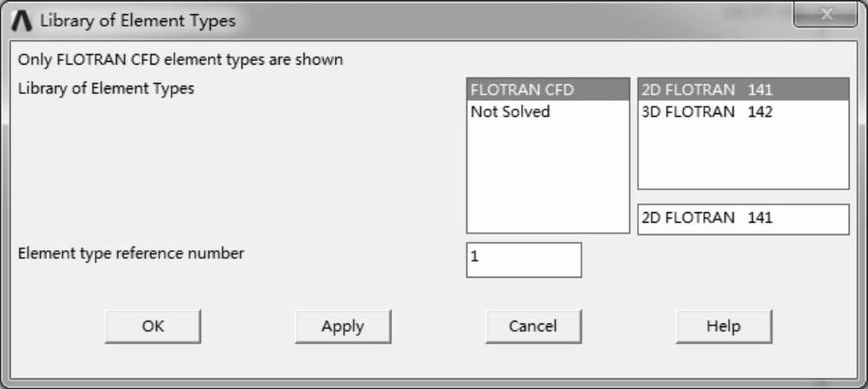Image resolution: width=868 pixels, height=389 pixels.
Task: Click empty dialog area between OK and Apply
Action: click(248, 326)
